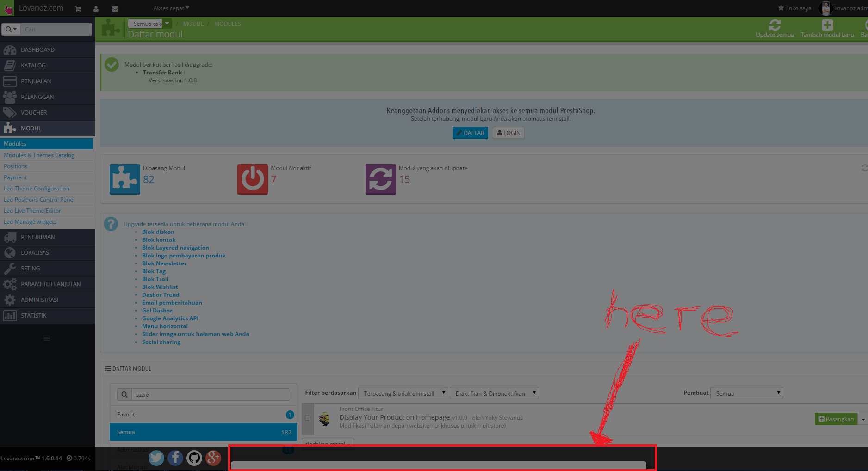Viewport: 868px width, 471px height.
Task: Open the Facebook icon in footer
Action: click(x=175, y=458)
